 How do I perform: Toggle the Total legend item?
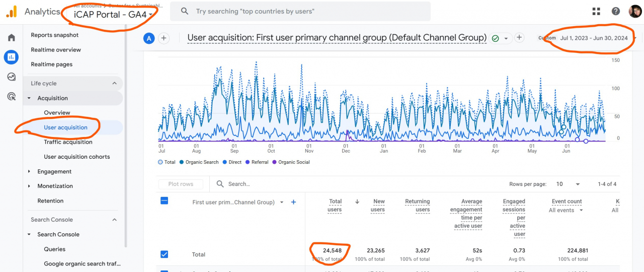(167, 162)
